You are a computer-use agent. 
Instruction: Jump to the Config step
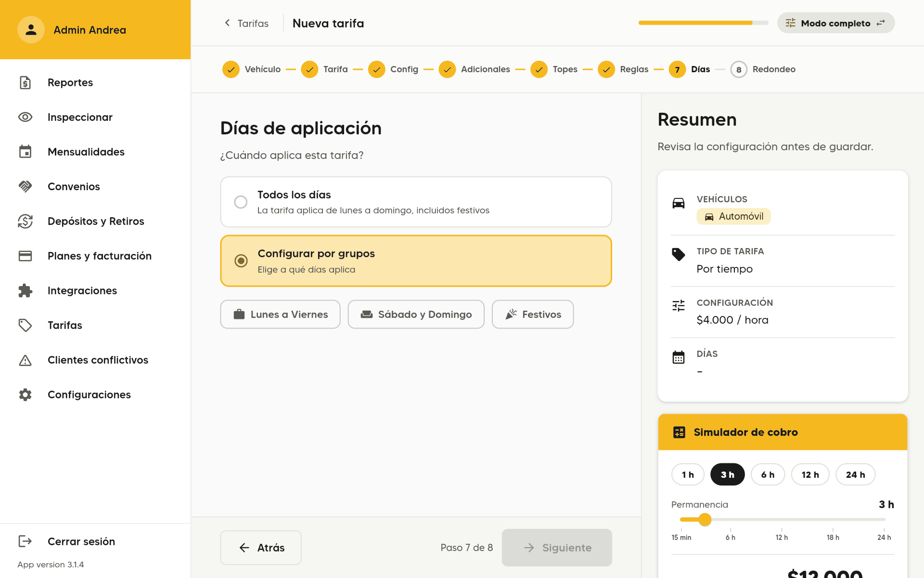(393, 69)
